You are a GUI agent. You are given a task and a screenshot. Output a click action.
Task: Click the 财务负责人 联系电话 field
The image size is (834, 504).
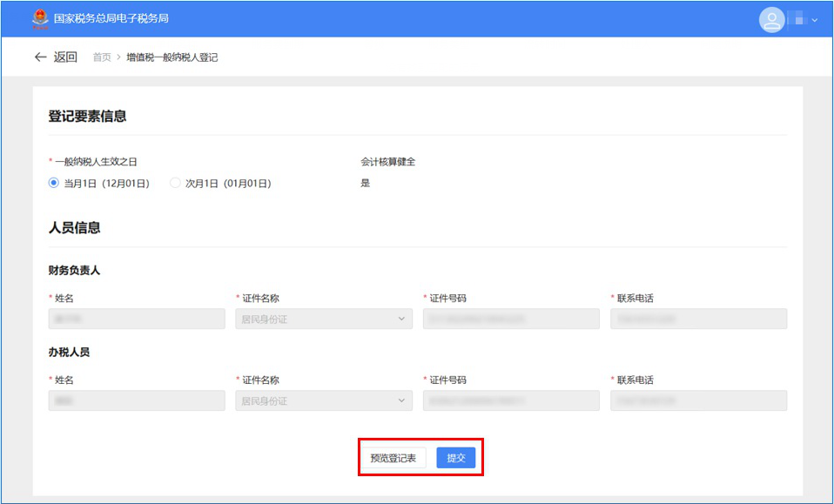[698, 319]
